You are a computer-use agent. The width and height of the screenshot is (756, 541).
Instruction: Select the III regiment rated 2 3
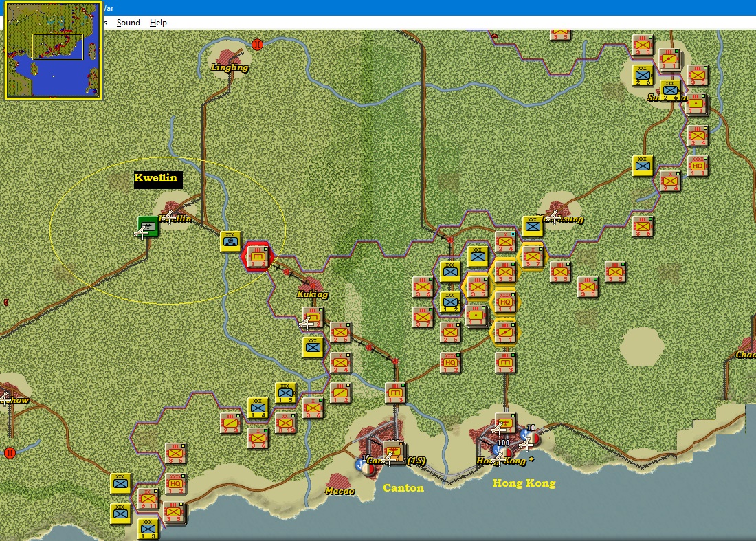pyautogui.click(x=230, y=423)
